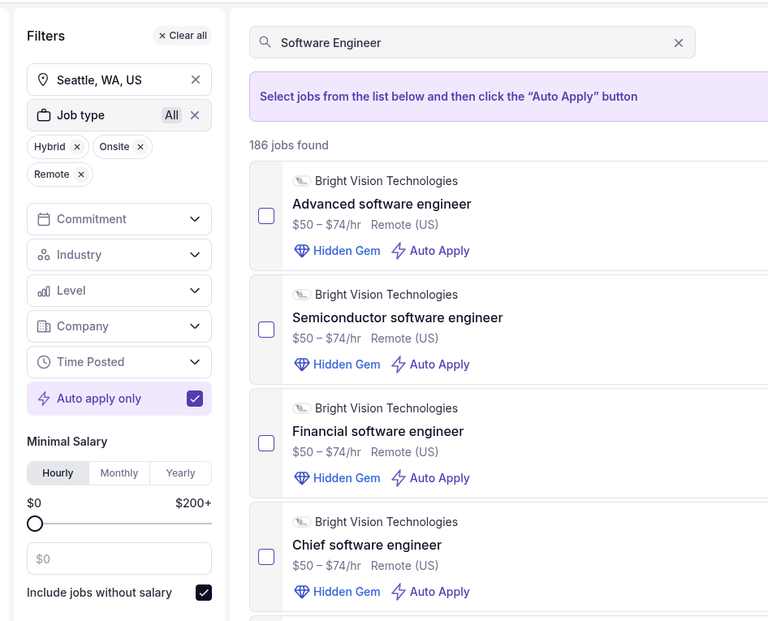Remove the Remote filter chip
The image size is (768, 621).
tap(81, 174)
